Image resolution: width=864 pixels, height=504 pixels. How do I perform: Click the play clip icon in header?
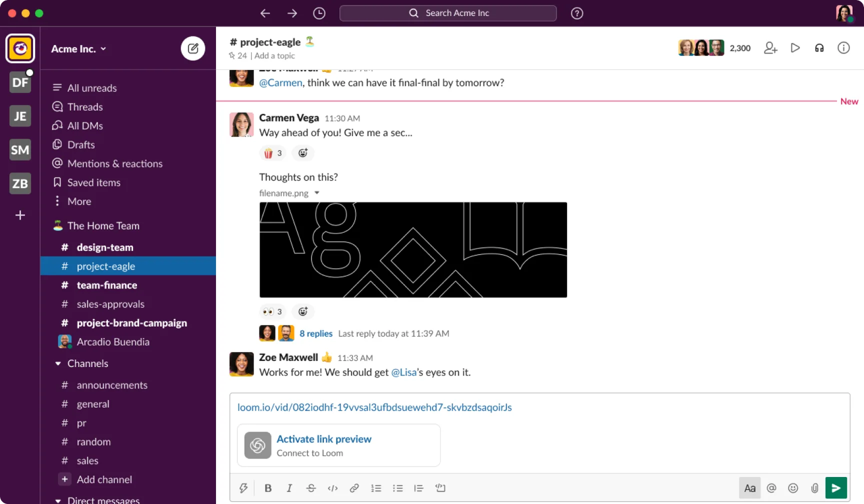pos(795,48)
